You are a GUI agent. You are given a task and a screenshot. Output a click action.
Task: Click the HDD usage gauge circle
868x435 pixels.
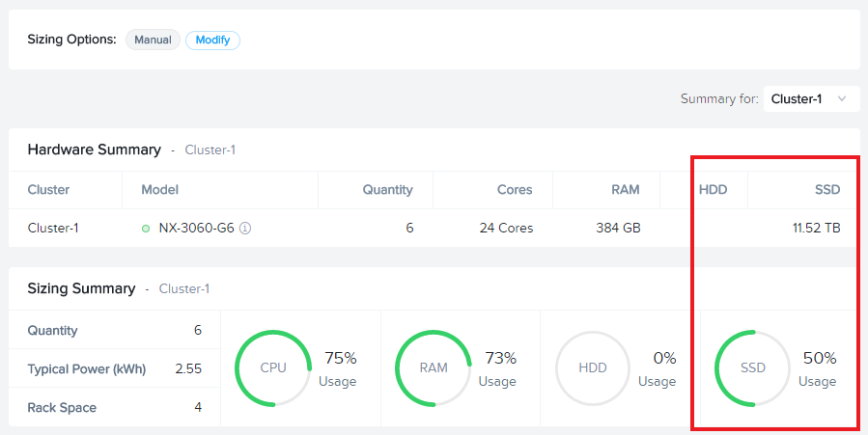pos(593,368)
